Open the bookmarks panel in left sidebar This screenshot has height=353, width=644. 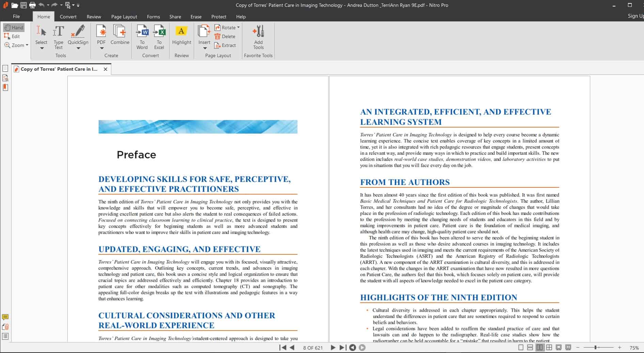click(5, 87)
